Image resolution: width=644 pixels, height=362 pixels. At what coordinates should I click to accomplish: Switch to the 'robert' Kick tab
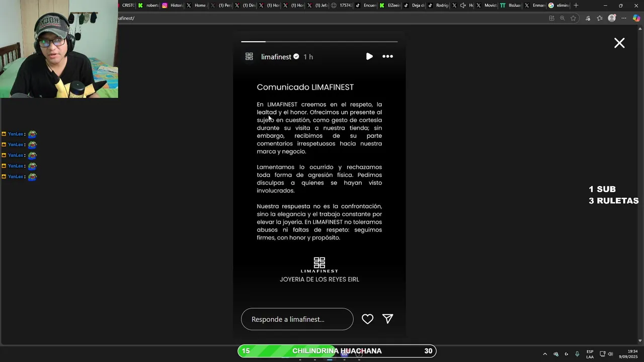point(149,6)
